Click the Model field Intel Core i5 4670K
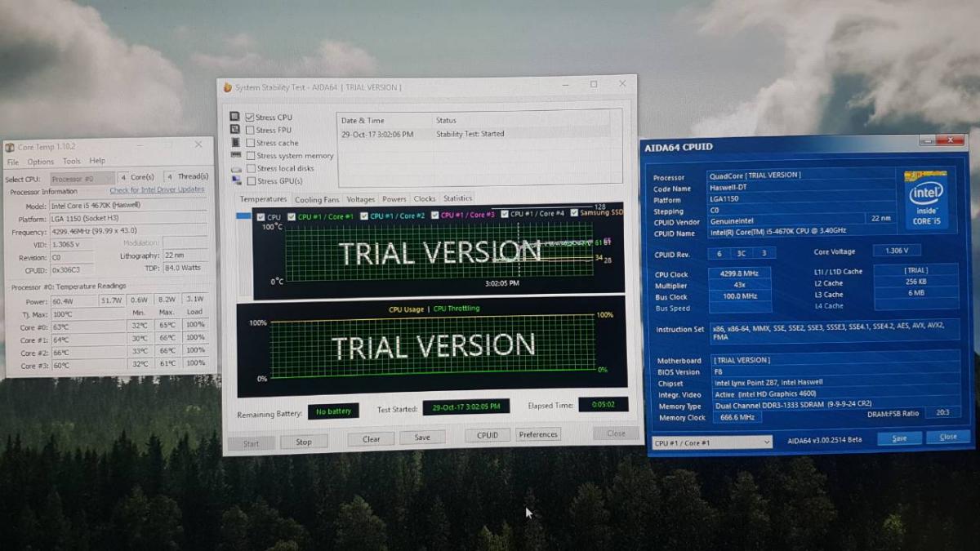 coord(127,207)
